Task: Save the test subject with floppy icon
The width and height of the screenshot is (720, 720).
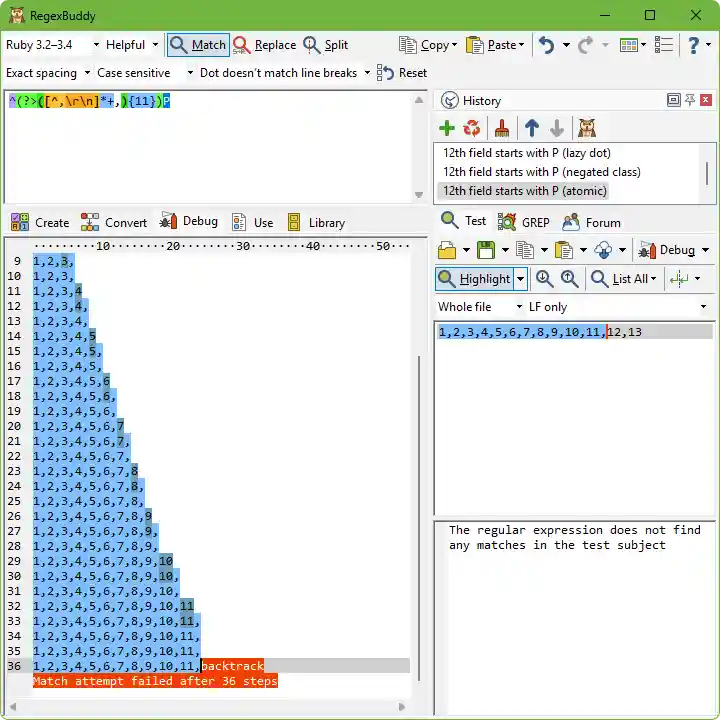Action: click(x=486, y=250)
